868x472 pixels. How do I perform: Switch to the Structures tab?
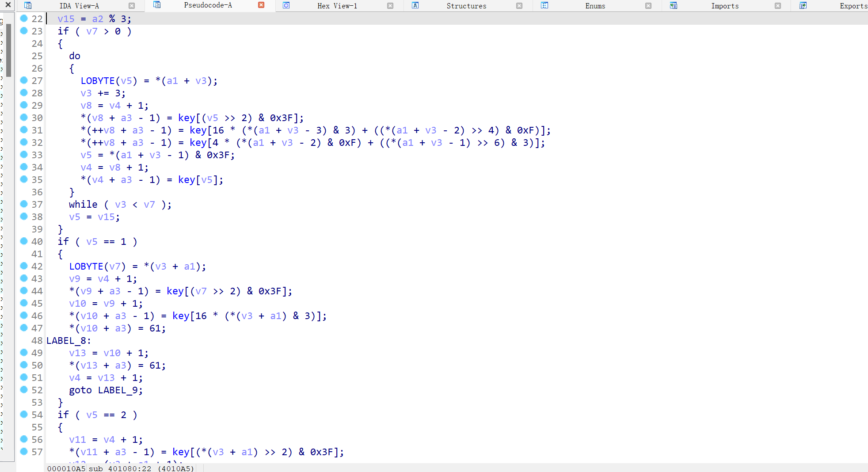point(466,6)
